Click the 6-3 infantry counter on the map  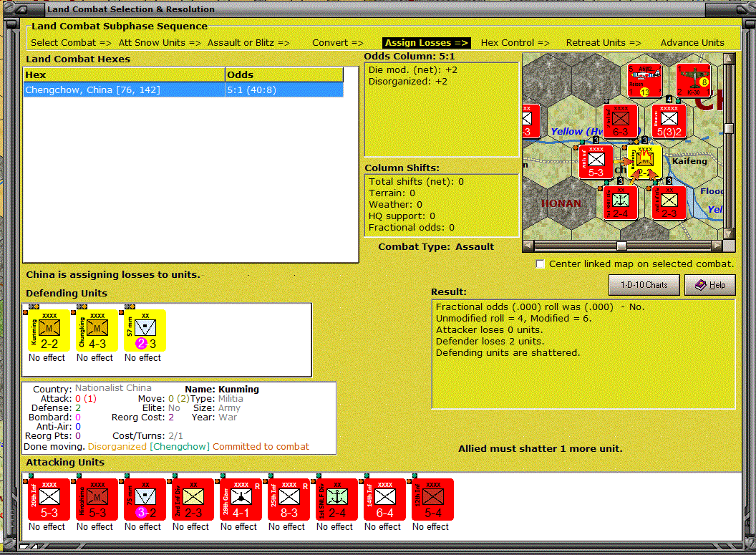pos(621,122)
